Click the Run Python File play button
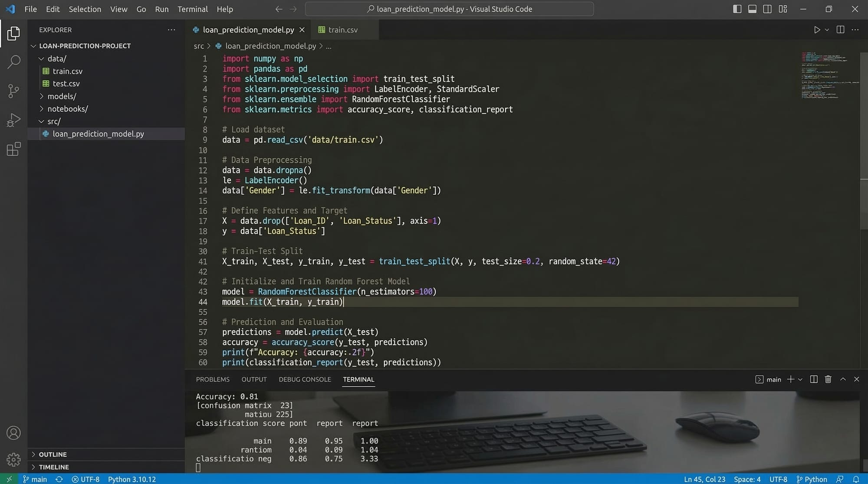This screenshot has height=484, width=868. click(x=817, y=30)
